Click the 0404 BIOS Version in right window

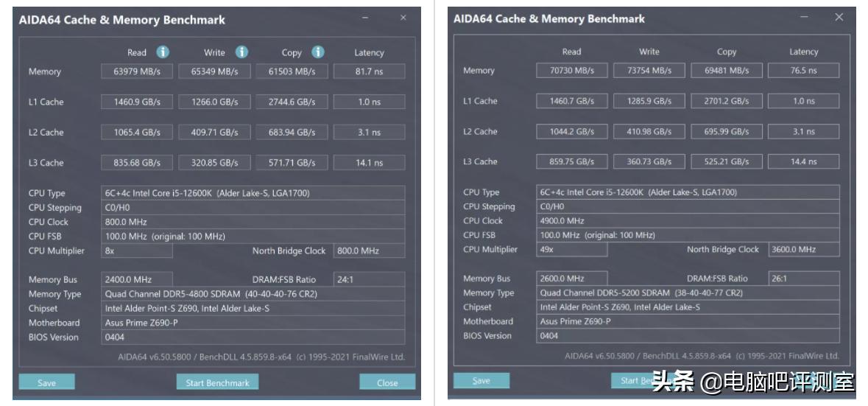[688, 336]
